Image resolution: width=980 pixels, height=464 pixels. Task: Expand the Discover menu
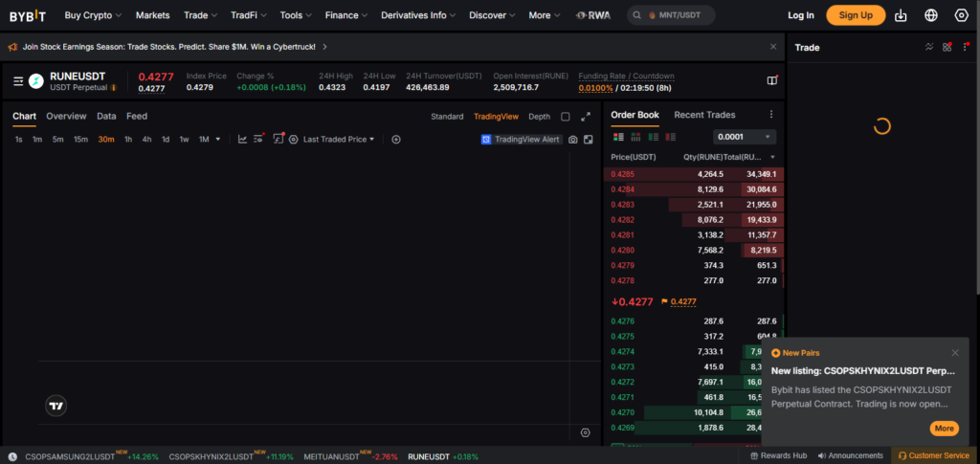492,15
